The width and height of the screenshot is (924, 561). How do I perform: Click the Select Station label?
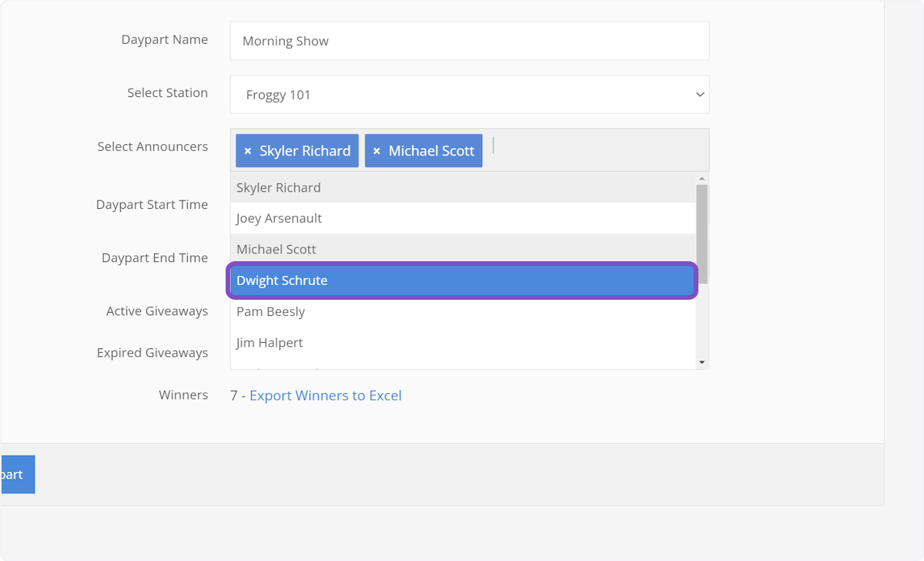167,92
